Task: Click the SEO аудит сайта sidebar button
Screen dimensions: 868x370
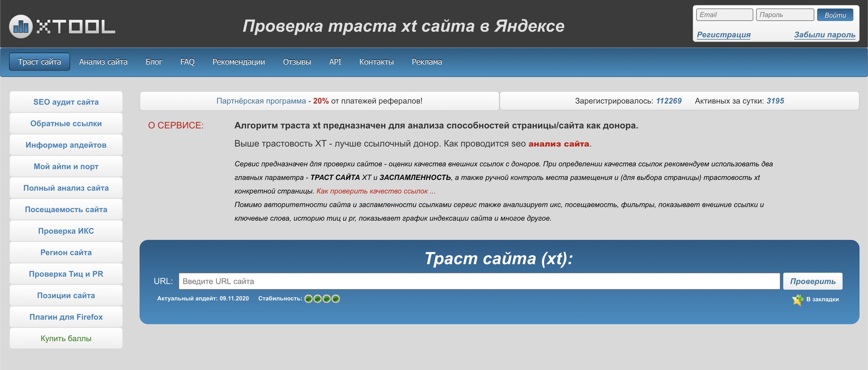Action: pos(66,102)
